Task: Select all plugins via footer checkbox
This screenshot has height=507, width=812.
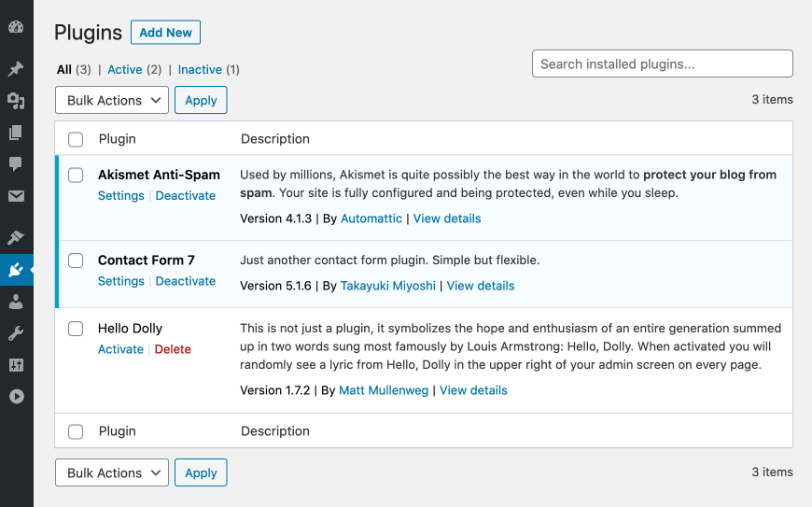Action: point(76,432)
